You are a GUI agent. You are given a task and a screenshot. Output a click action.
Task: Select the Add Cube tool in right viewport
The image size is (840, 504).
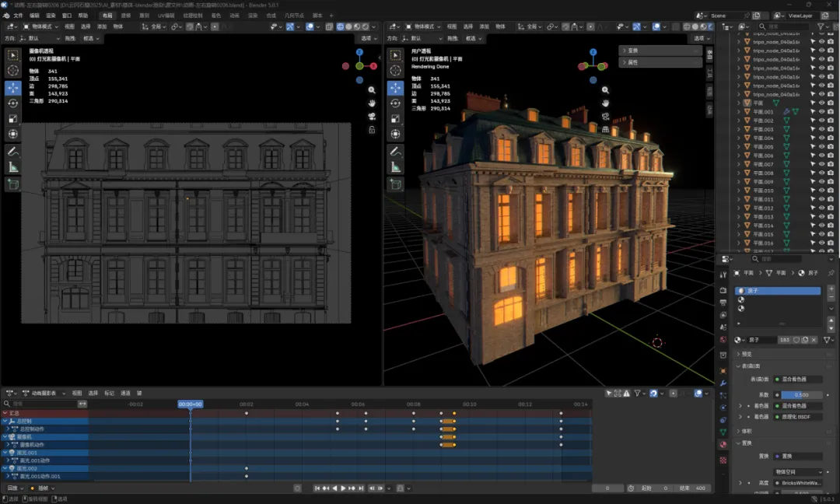click(x=395, y=184)
